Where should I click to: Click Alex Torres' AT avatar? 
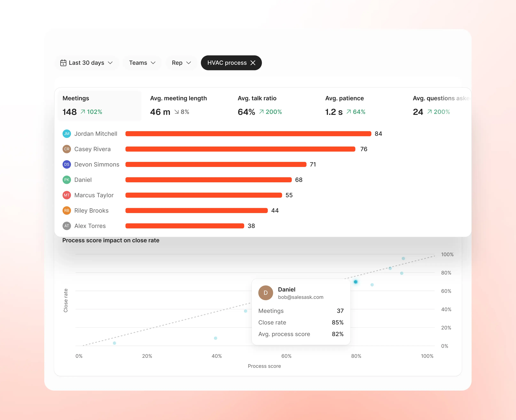[67, 226]
